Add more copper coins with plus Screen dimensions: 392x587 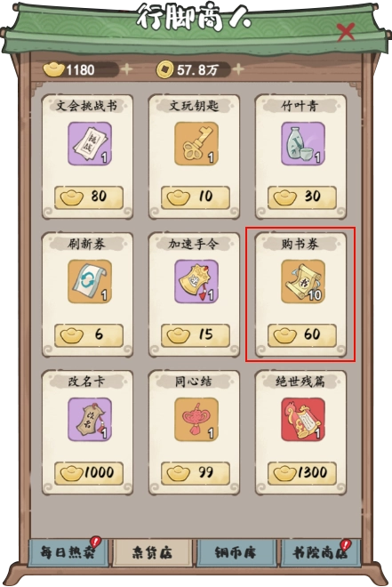[238, 69]
